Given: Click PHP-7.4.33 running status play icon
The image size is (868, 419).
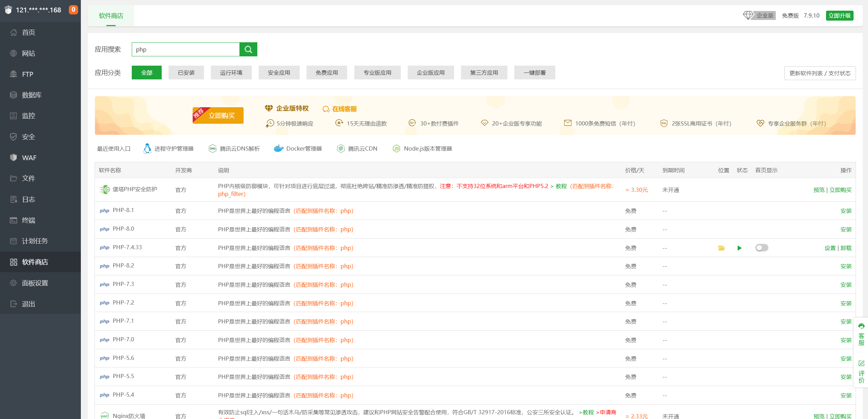Looking at the screenshot, I should coord(739,248).
